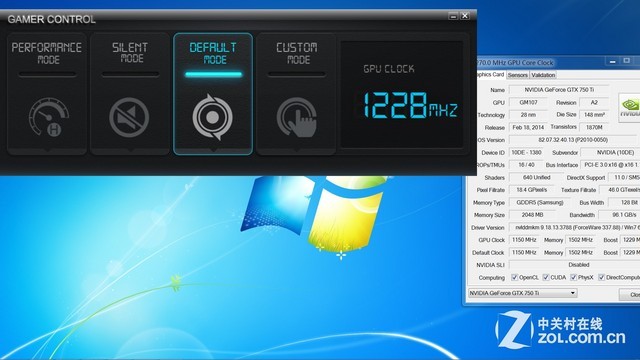Click the Bus Width value 128 Bit
Viewport: 640px width, 360px height.
624,202
